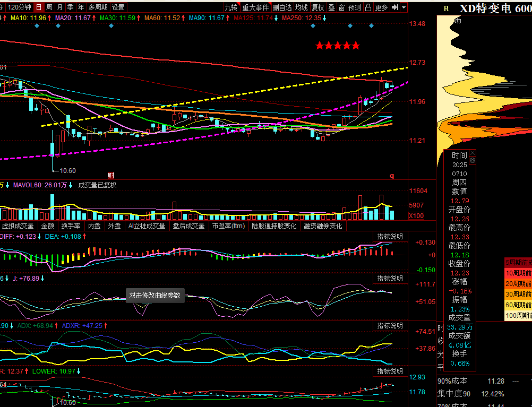Click the MA250: 12.35 legend label
This screenshot has height=407, width=532.
pos(301,18)
